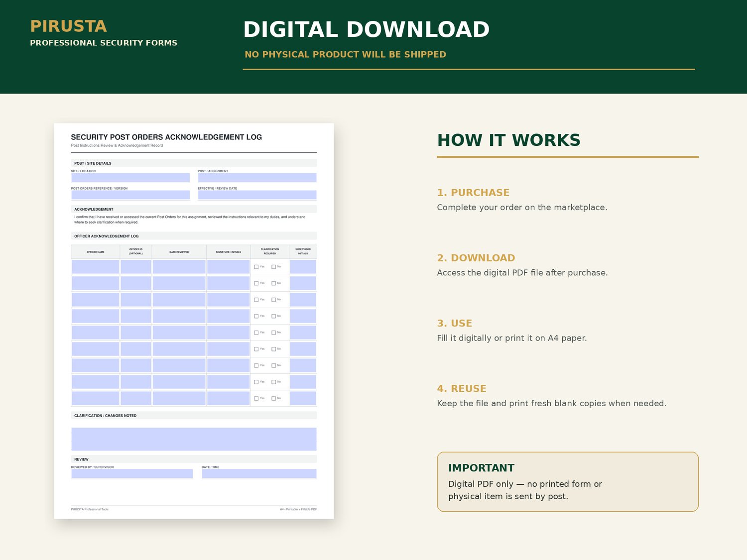This screenshot has height=560, width=747.
Task: Click the Site / Location field
Action: [130, 178]
